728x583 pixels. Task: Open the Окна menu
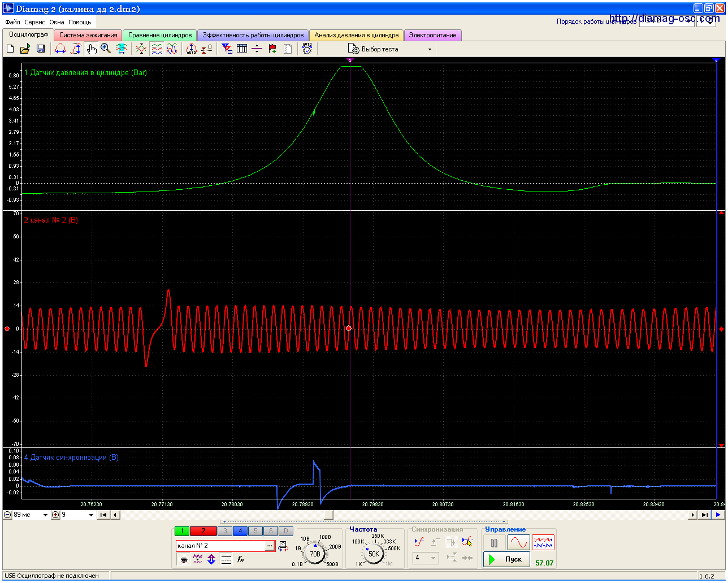point(57,22)
